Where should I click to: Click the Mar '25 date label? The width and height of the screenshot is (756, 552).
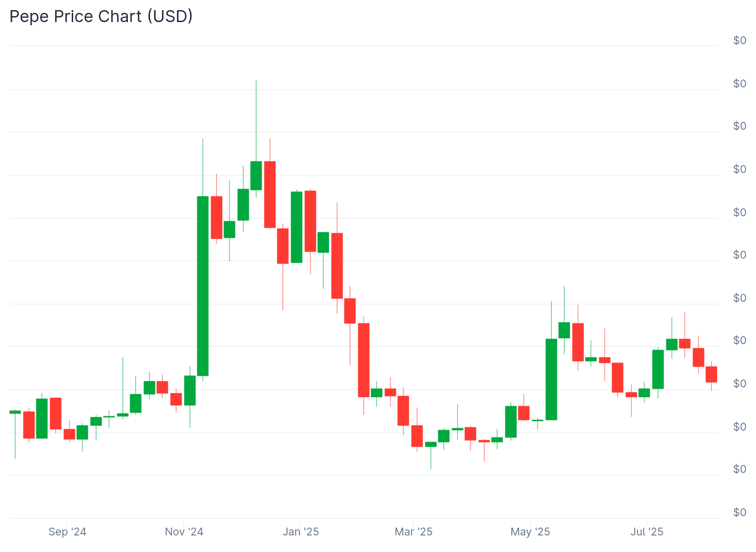413,532
